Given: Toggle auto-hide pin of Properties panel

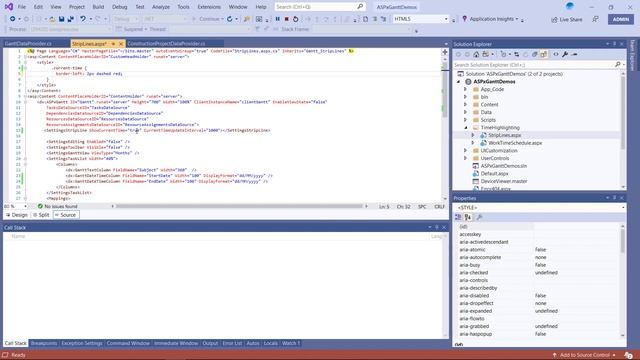Looking at the screenshot, I should click(615, 198).
